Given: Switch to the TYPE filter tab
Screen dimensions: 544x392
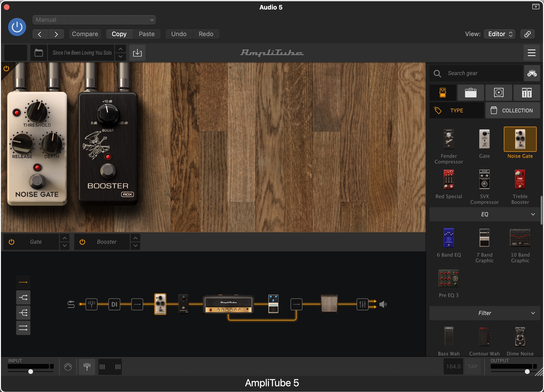Looking at the screenshot, I should click(457, 110).
